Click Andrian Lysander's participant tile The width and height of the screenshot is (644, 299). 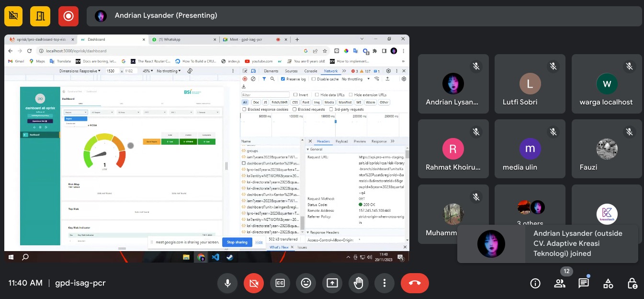(x=453, y=84)
